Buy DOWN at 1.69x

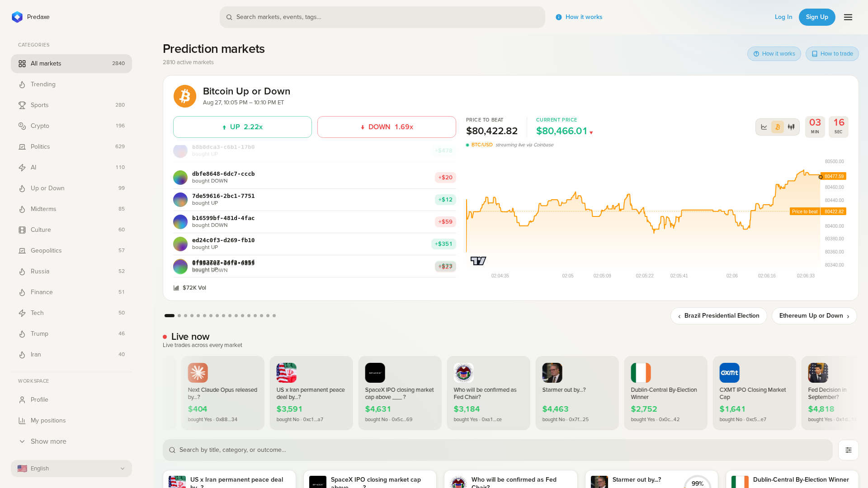coord(387,127)
